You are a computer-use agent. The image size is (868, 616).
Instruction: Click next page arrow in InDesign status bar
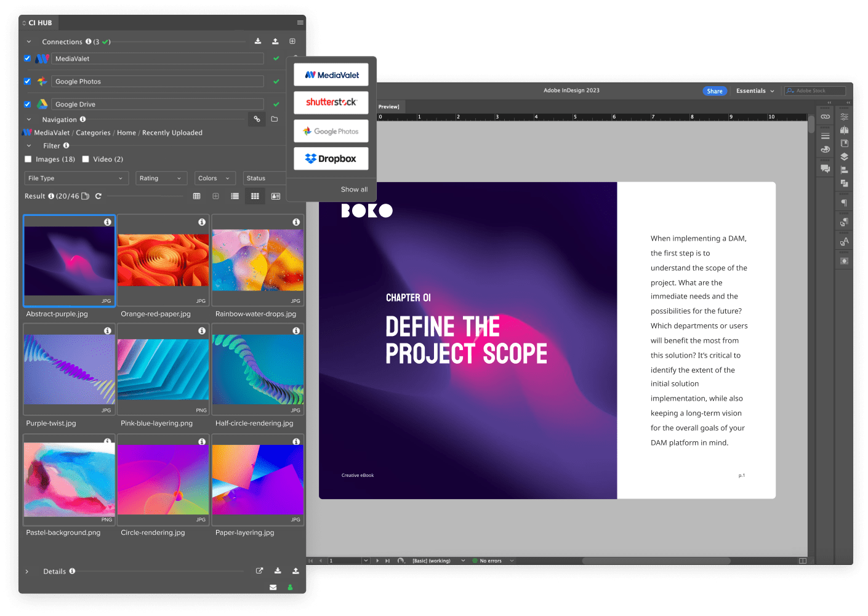377,561
